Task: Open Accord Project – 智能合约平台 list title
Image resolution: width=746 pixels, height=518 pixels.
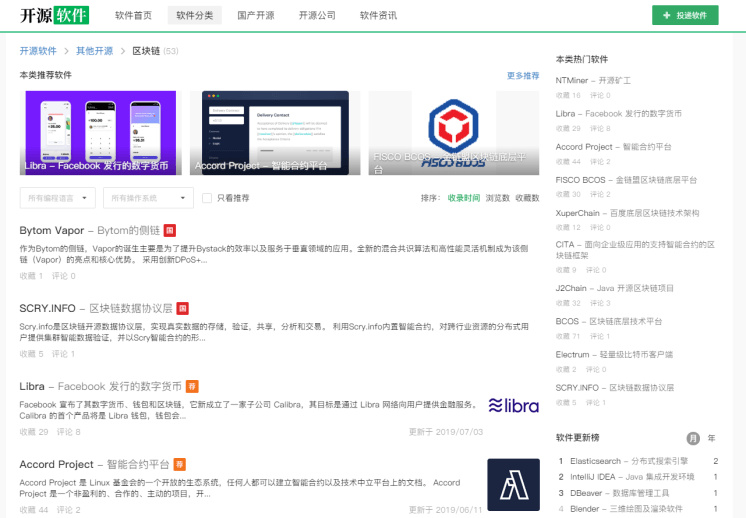Action: 94,464
